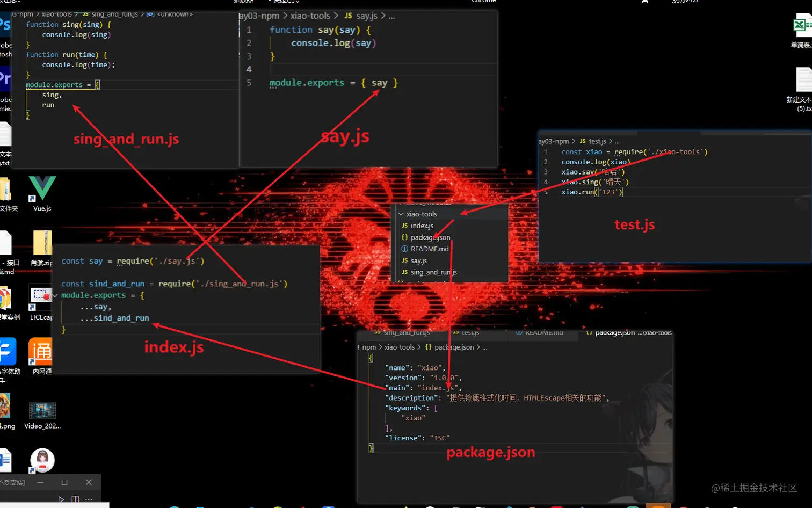The width and height of the screenshot is (812, 508).
Task: Click ay03-npm breadcrumb in the say.js editor
Action: [259, 16]
